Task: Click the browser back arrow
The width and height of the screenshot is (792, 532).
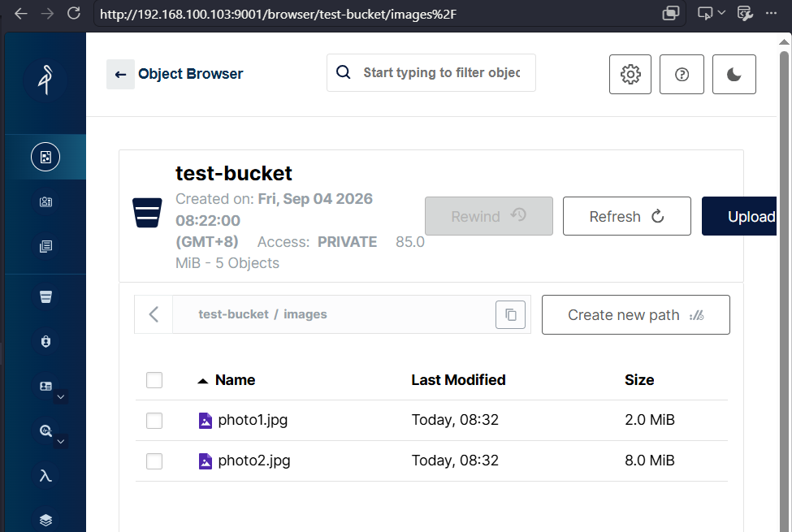Action: pos(20,14)
